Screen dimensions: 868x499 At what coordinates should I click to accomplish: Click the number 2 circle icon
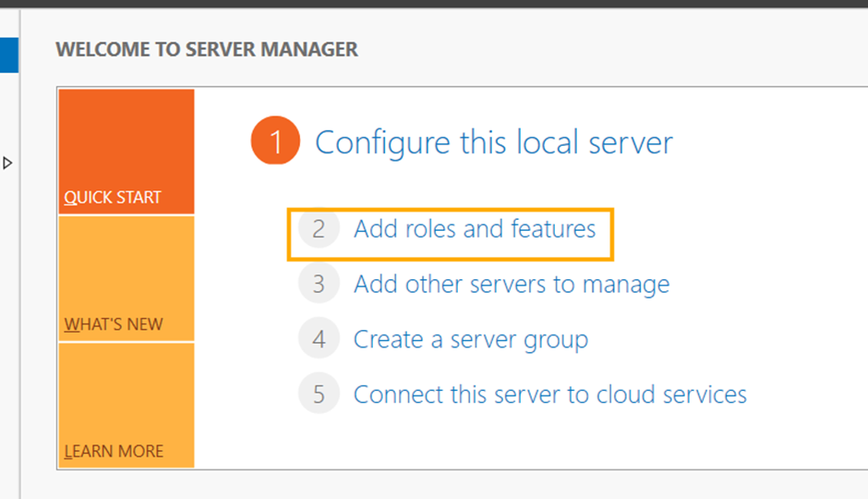pos(319,229)
